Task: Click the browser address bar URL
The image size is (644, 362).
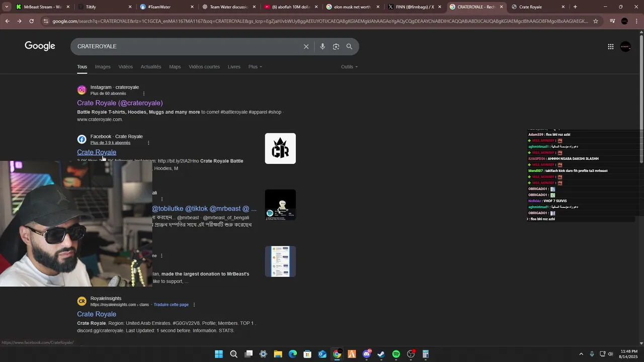Action: click(319, 21)
